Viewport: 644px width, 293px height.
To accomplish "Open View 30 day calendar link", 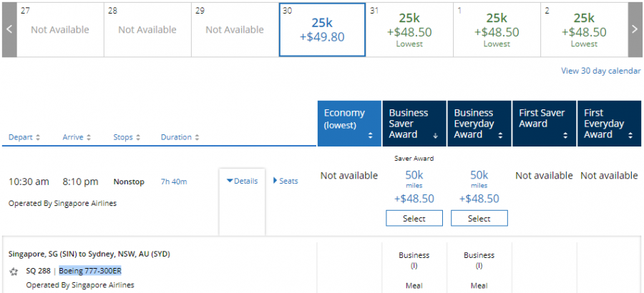I will (600, 70).
